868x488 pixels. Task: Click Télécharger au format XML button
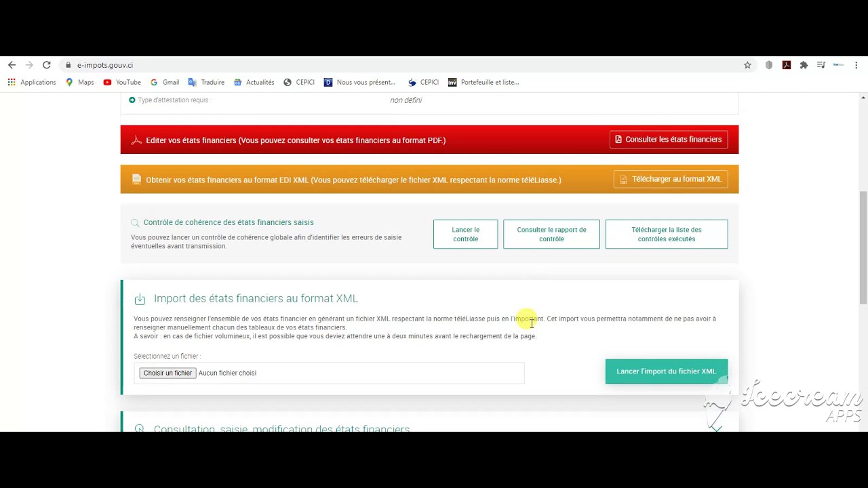tap(671, 179)
